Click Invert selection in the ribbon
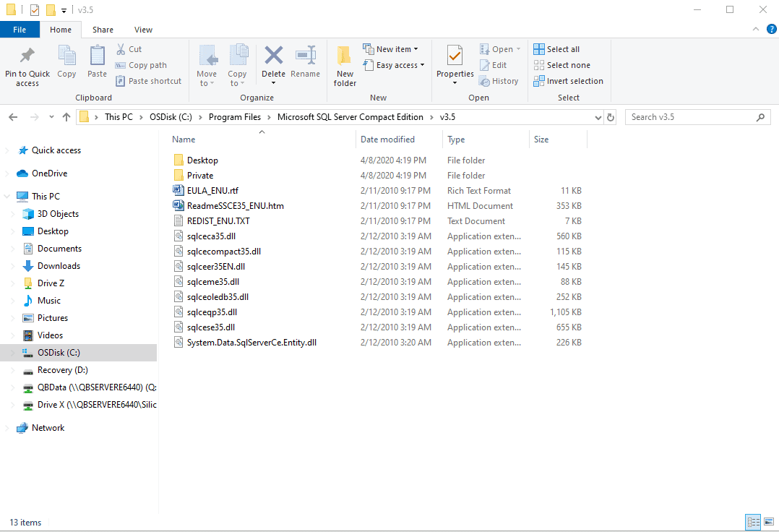The image size is (779, 532). tap(568, 81)
